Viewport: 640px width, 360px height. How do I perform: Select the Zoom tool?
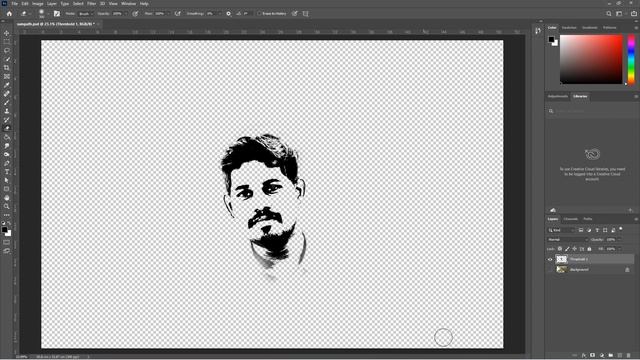(7, 206)
